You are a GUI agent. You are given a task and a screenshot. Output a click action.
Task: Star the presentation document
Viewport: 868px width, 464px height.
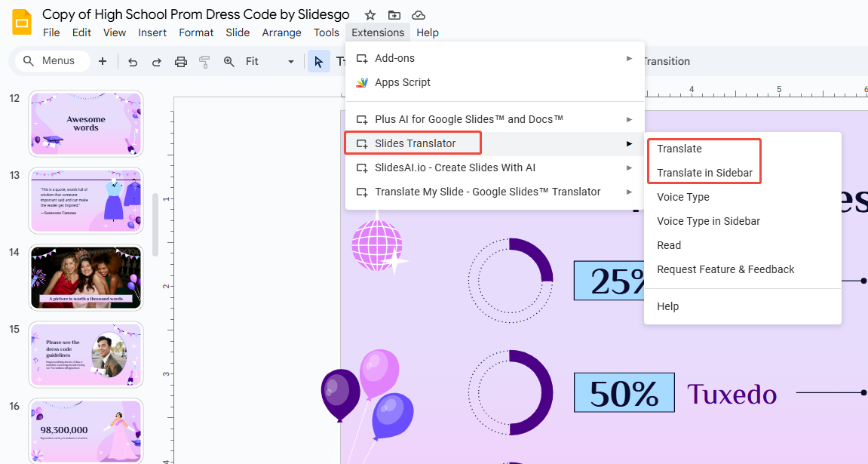370,14
